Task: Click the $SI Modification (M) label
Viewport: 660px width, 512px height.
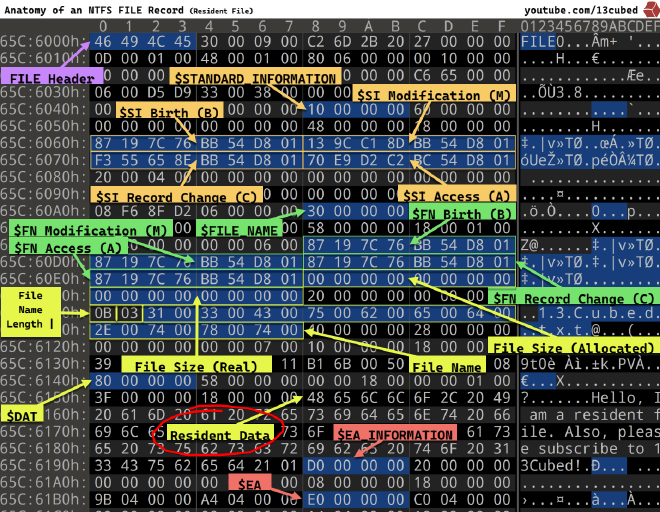Action: 432,95
